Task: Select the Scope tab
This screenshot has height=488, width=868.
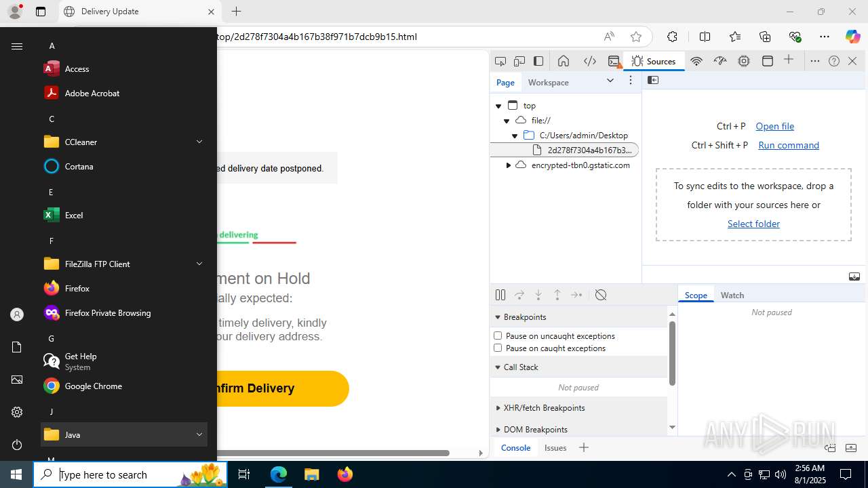Action: 696,295
